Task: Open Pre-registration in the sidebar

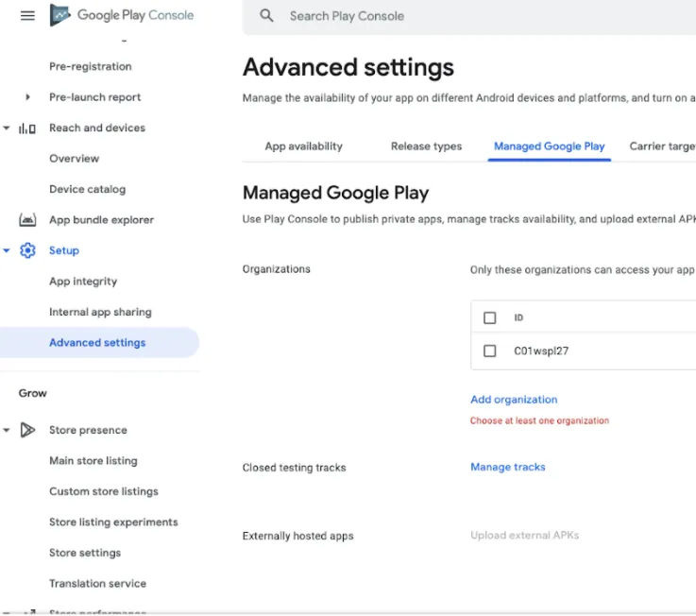Action: point(90,67)
